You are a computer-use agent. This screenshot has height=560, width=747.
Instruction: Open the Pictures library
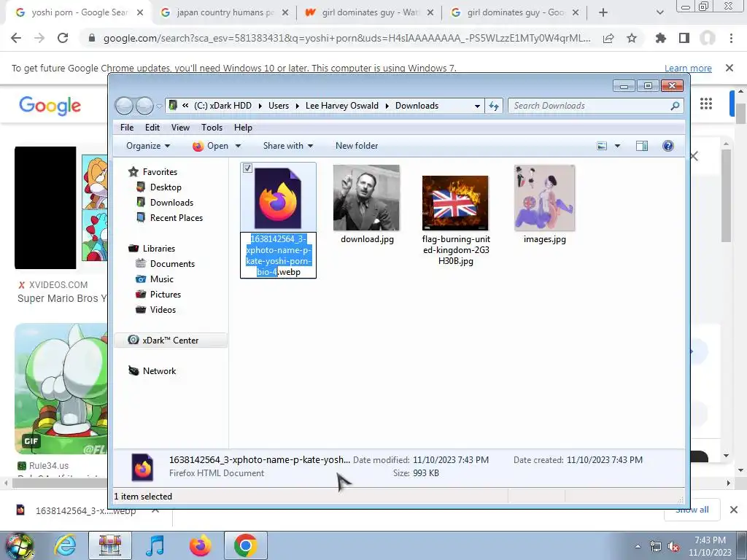pyautogui.click(x=165, y=295)
